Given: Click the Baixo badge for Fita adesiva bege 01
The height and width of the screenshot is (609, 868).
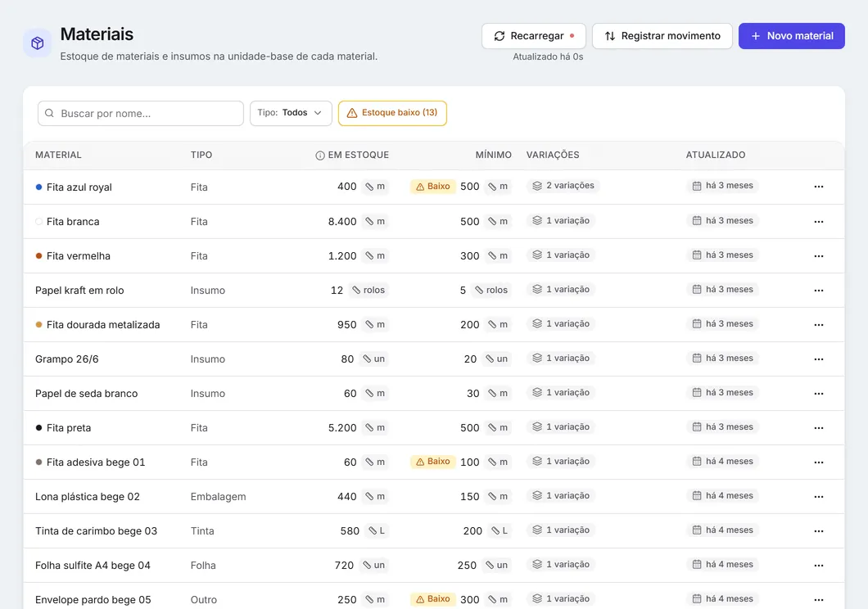Looking at the screenshot, I should click(433, 462).
